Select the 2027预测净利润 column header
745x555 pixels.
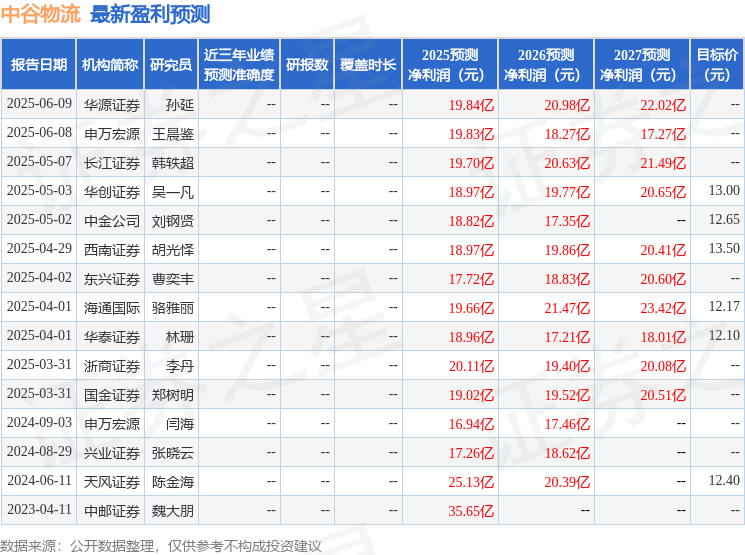click(642, 65)
